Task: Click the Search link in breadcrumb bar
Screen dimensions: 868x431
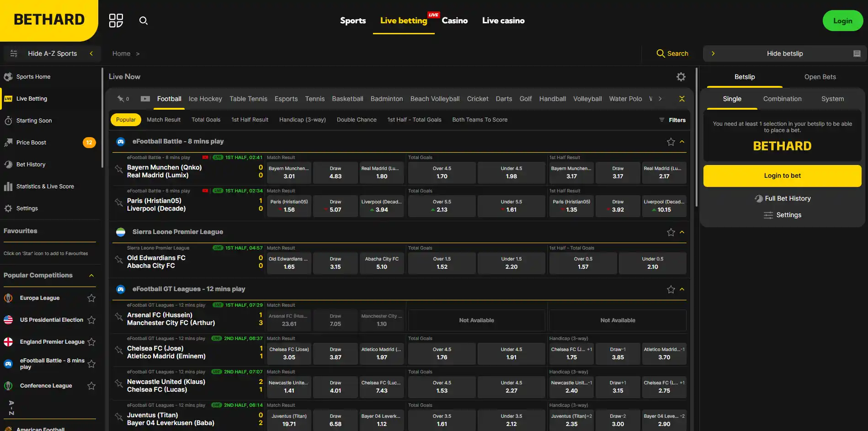Action: [672, 53]
